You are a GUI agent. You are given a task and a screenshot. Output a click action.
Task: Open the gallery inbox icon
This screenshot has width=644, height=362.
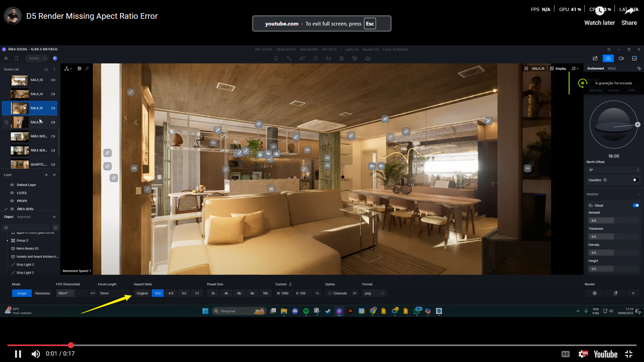tap(634, 58)
